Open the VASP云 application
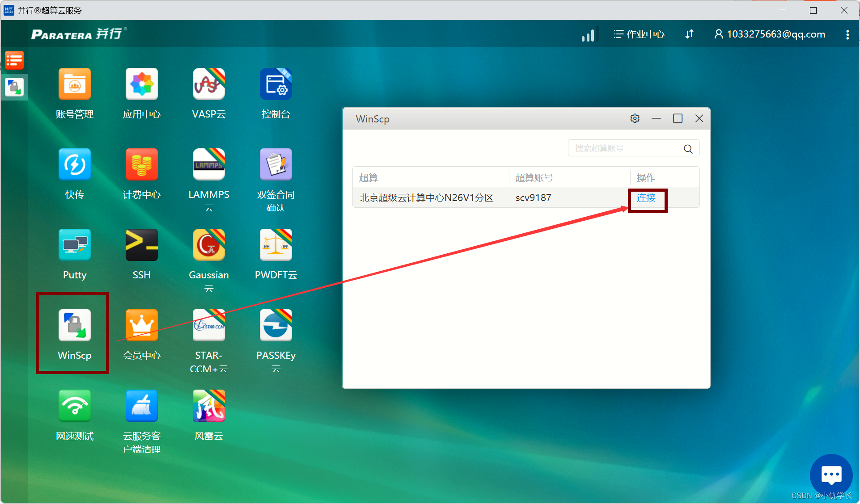This screenshot has width=860, height=504. [x=208, y=84]
